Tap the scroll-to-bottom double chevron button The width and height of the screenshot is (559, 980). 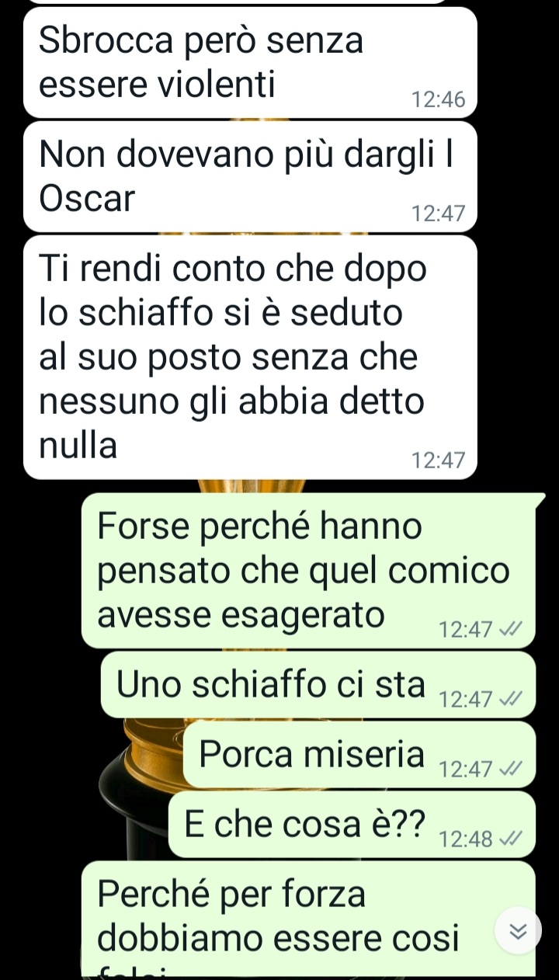pos(518,930)
